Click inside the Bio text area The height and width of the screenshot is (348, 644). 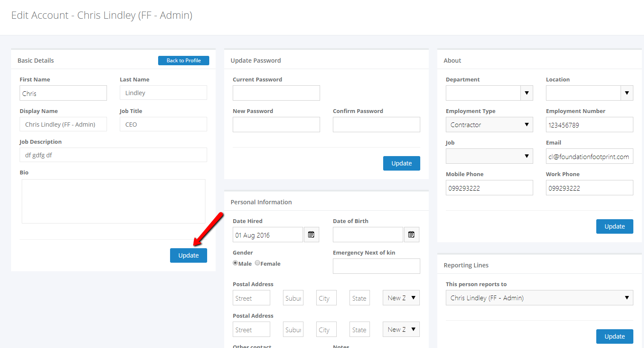point(113,201)
